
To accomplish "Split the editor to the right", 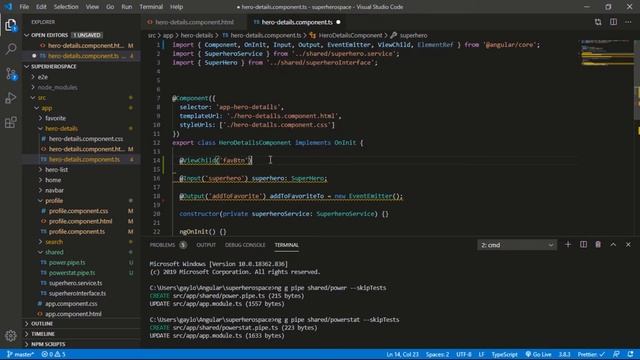I will pos(613,22).
